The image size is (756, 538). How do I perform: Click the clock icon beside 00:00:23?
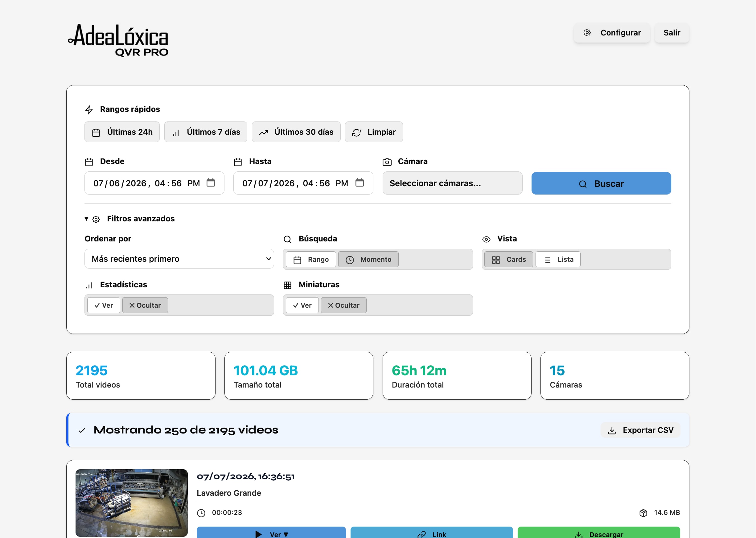pos(201,513)
